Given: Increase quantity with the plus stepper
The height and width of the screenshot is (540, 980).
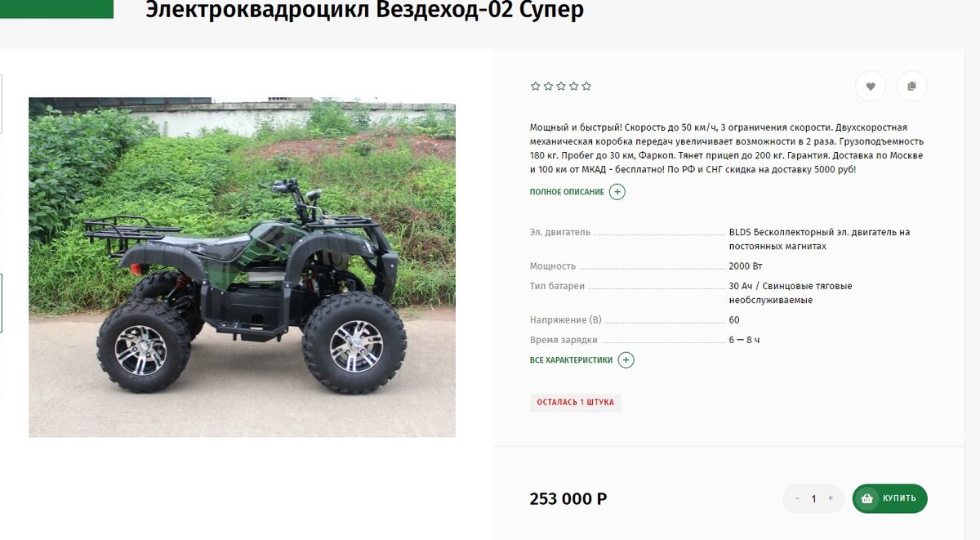Looking at the screenshot, I should (831, 498).
